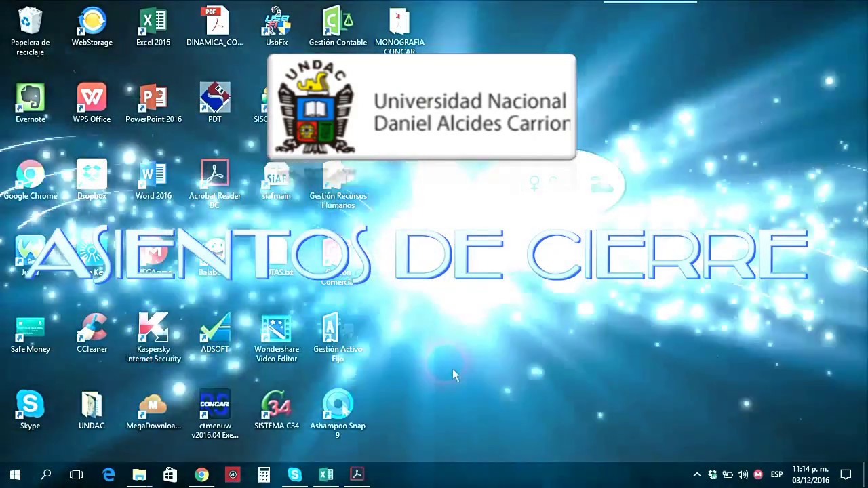Open the Word 2016 shortcut
Screen dimensions: 868x488
[x=153, y=180]
